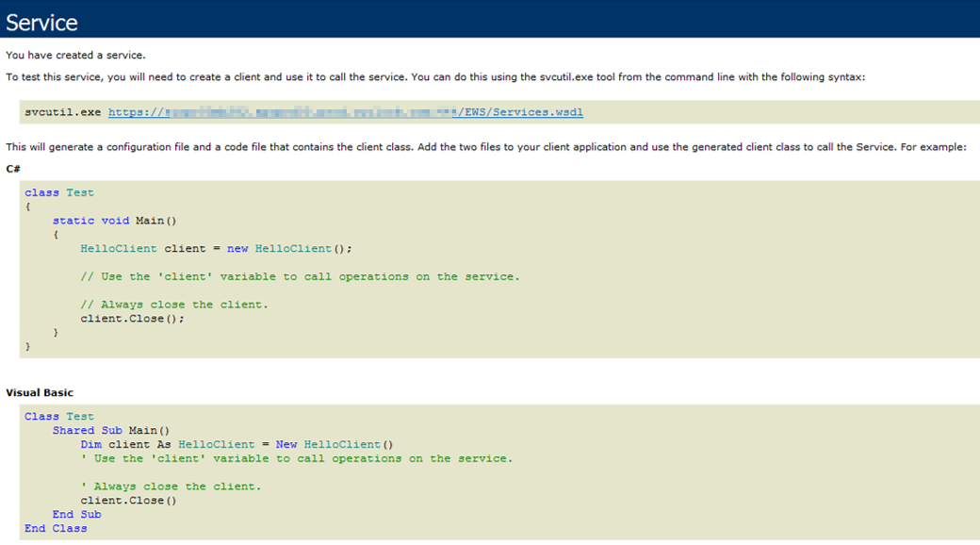The image size is (980, 545).
Task: Click the "End Sub" line
Action: click(x=76, y=514)
